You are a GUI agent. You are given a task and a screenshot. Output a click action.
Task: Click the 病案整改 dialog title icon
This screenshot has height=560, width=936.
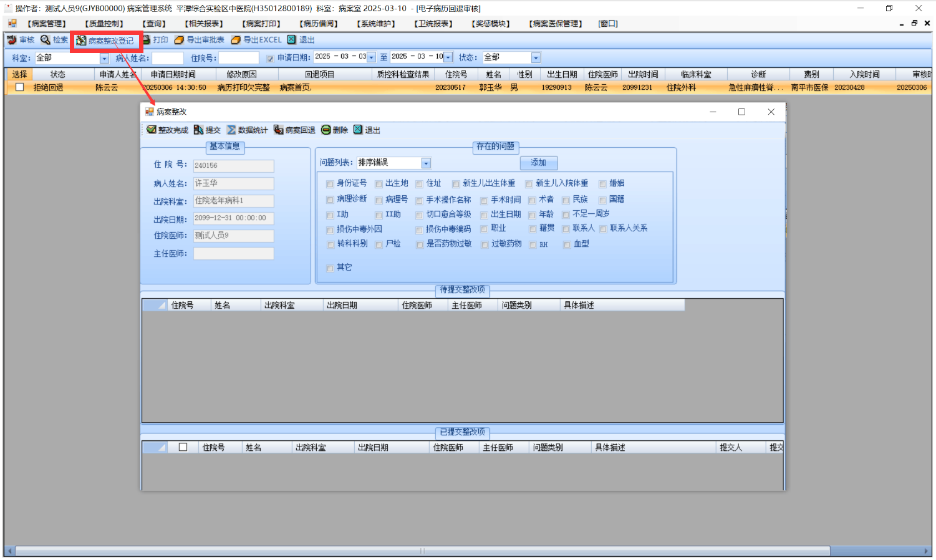(x=150, y=112)
